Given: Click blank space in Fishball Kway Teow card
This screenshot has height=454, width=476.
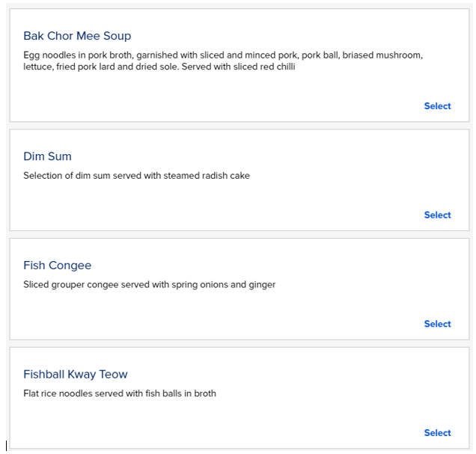Looking at the screenshot, I should (x=225, y=419).
